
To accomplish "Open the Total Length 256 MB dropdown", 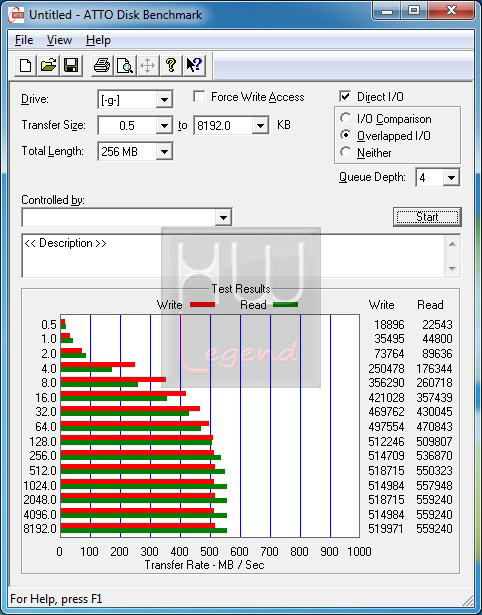I will point(164,151).
